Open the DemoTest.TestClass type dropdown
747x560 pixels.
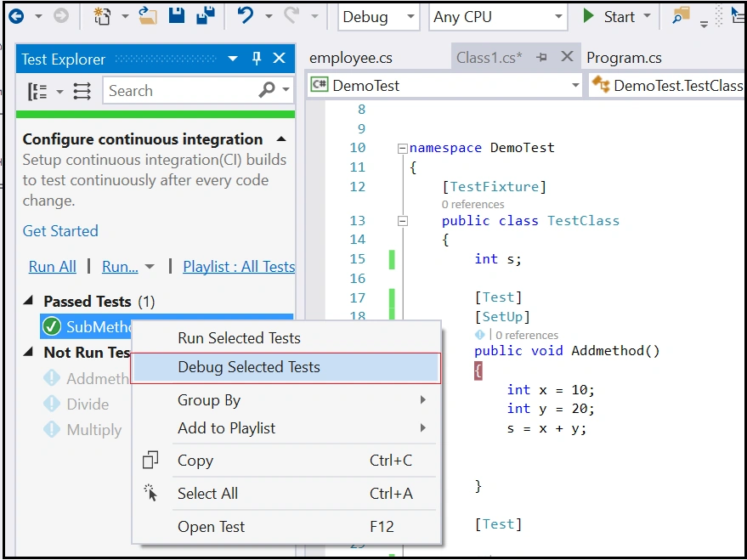tap(666, 85)
